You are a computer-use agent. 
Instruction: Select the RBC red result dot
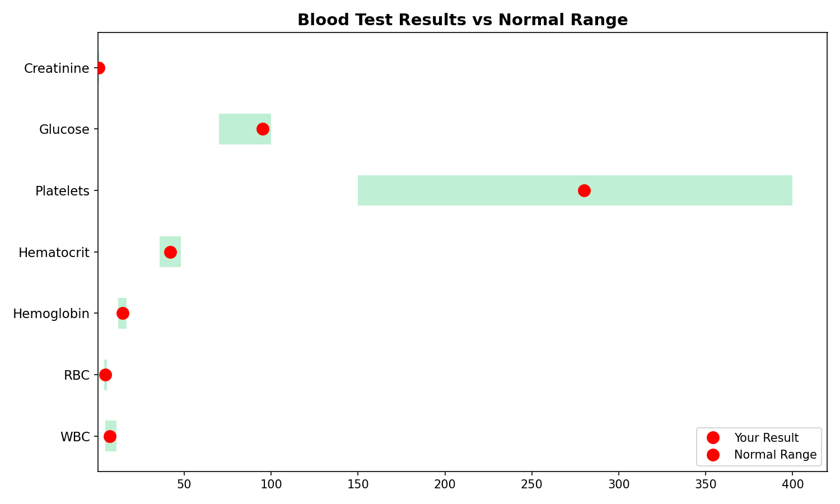(x=105, y=375)
